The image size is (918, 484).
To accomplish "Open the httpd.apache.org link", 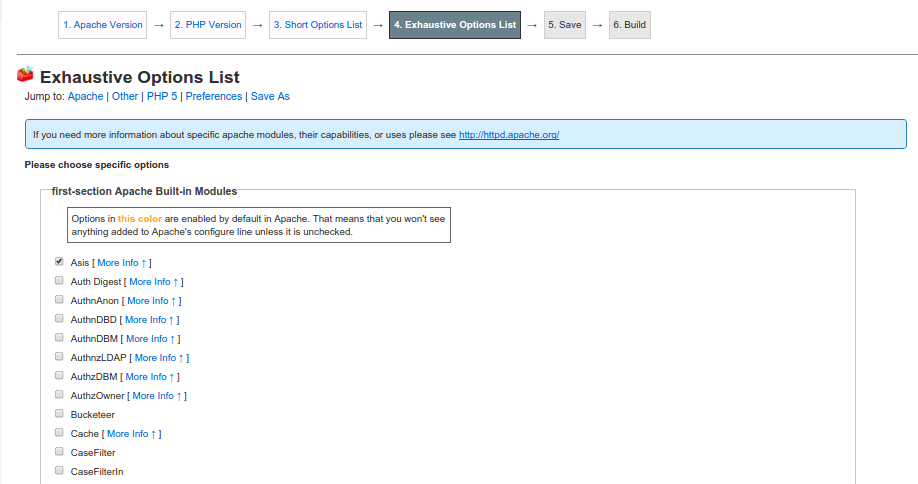I will (x=508, y=134).
